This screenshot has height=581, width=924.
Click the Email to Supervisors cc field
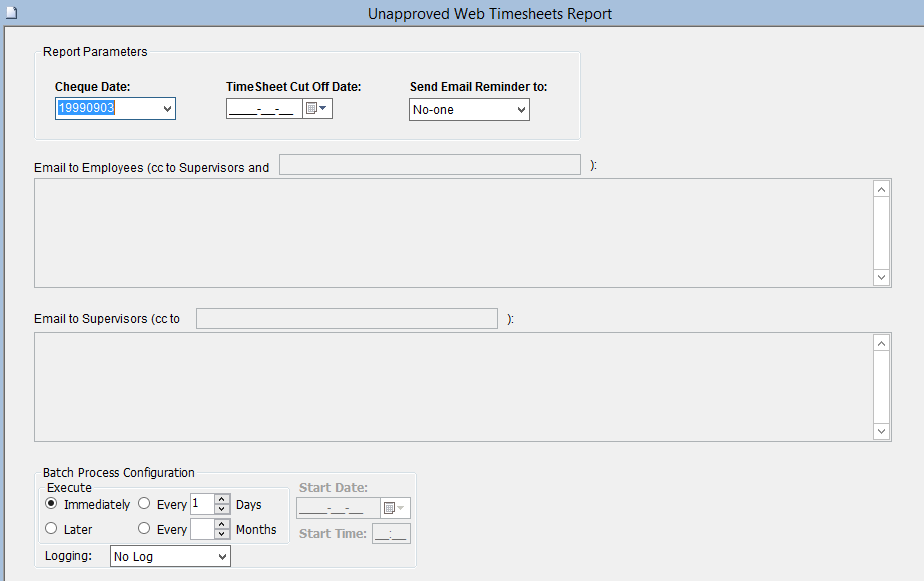346,319
